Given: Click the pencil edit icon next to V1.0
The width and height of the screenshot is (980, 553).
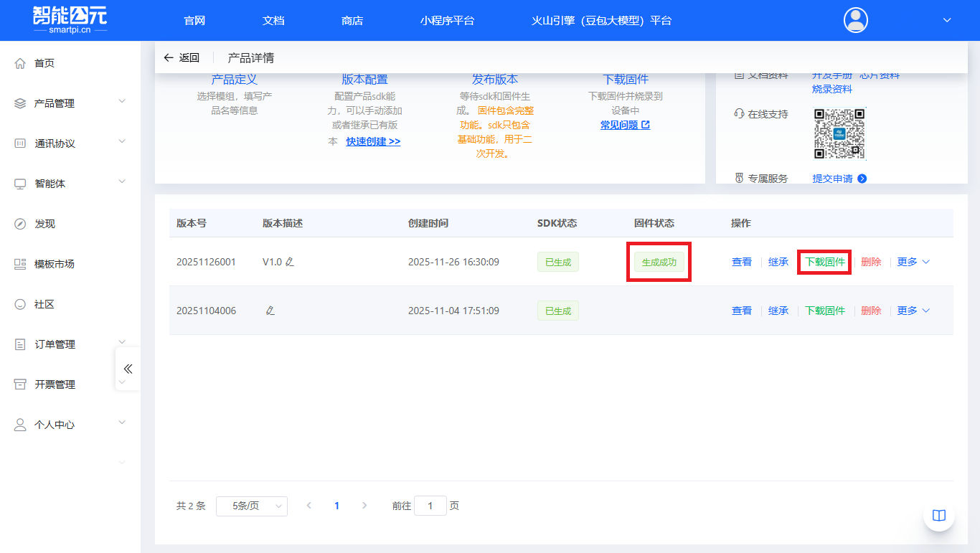Looking at the screenshot, I should (x=289, y=263).
